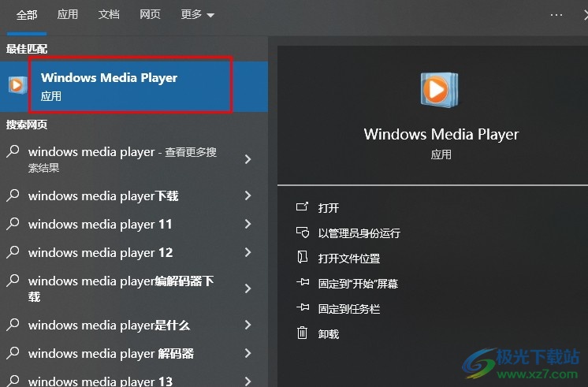
Task: Click the file location icon
Action: pyautogui.click(x=302, y=257)
